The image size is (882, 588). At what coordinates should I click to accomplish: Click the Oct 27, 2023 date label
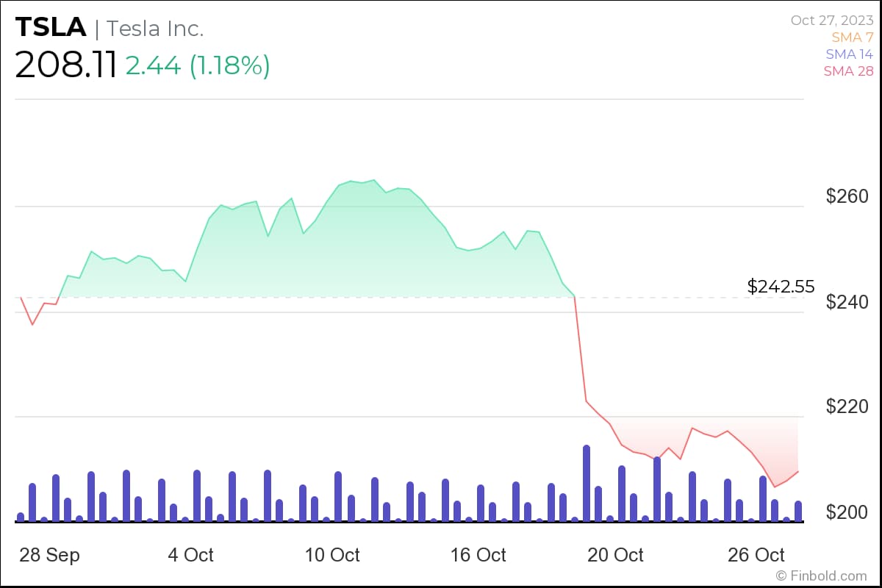[832, 20]
